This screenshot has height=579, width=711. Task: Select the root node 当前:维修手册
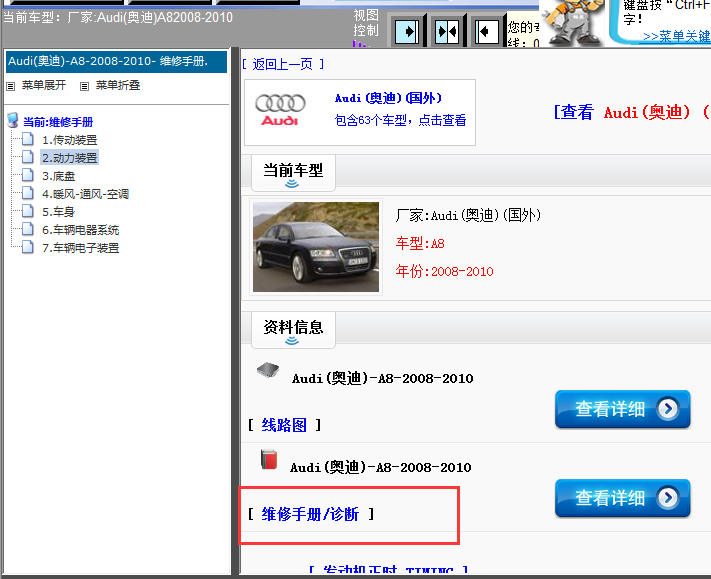58,122
